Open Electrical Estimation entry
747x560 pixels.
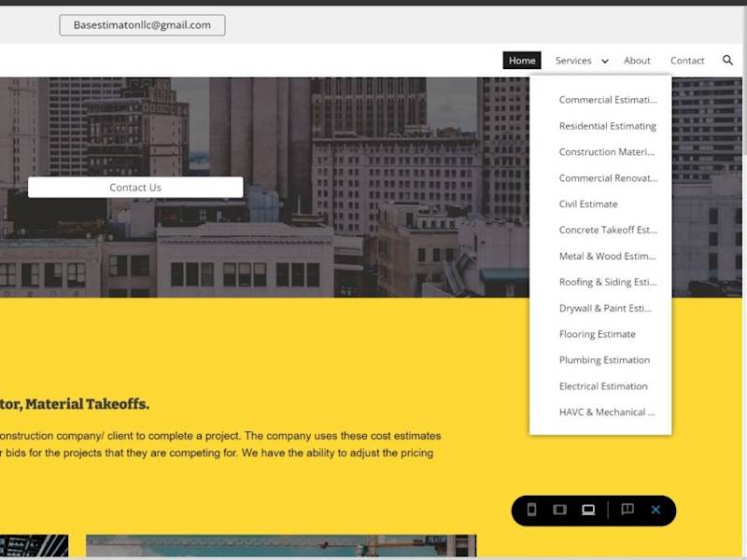pyautogui.click(x=603, y=386)
